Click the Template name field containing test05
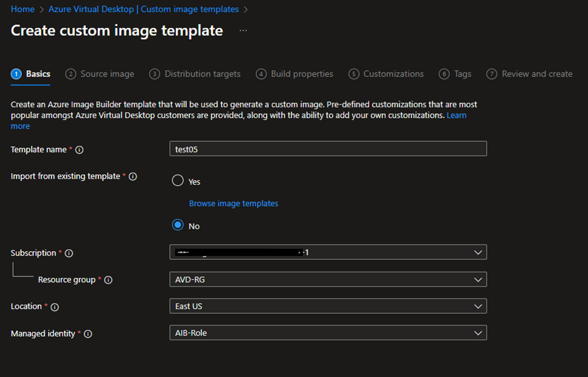 [x=328, y=149]
